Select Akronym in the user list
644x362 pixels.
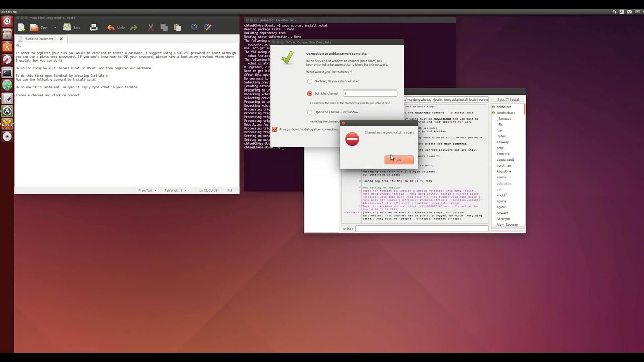(x=503, y=219)
